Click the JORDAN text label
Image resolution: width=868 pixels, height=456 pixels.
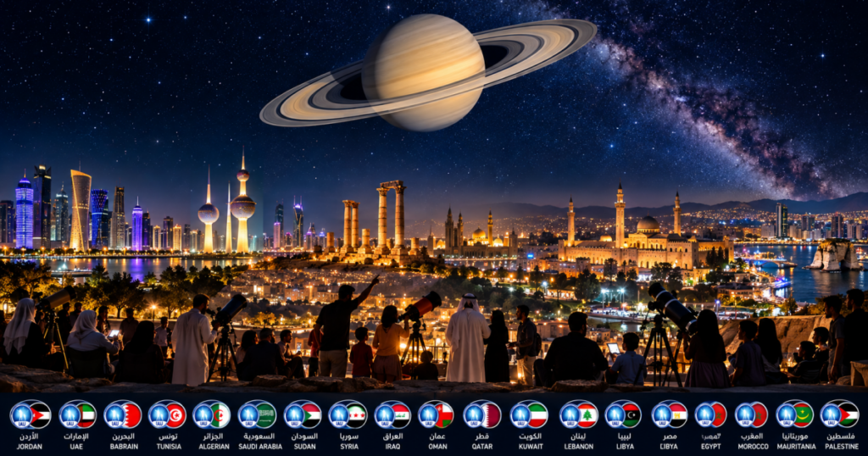pyautogui.click(x=30, y=447)
